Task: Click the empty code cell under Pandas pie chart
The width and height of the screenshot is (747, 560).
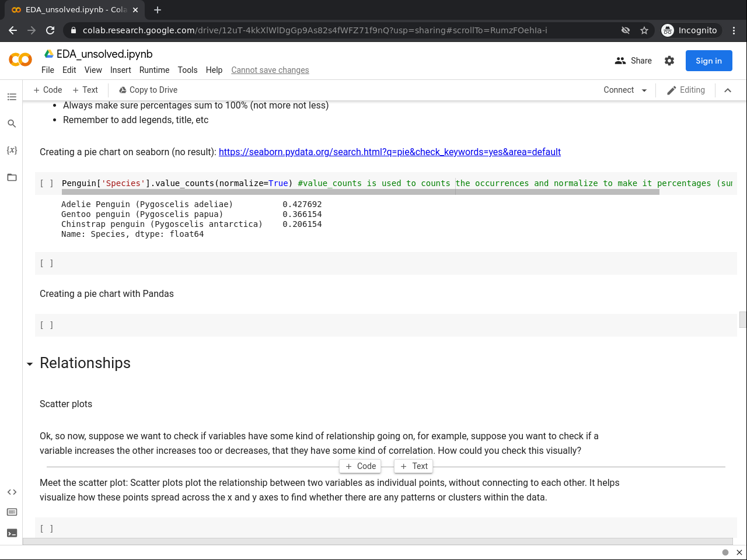Action: [385, 325]
